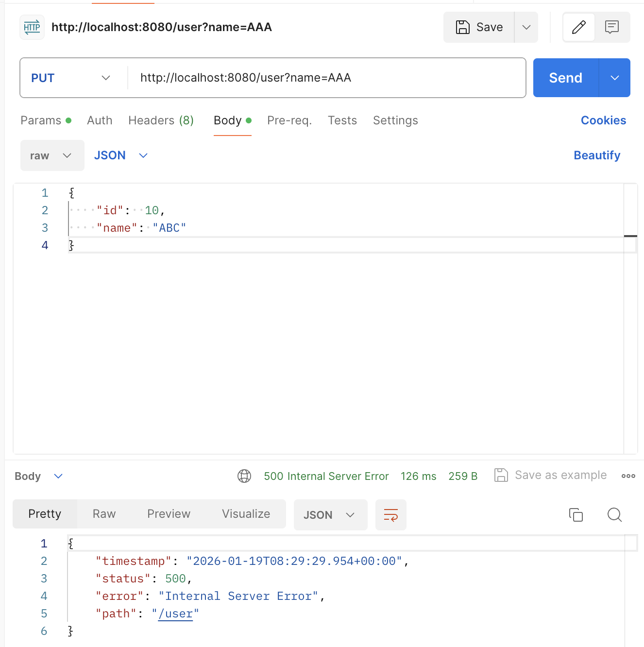Viewport: 644px width, 647px height.
Task: Switch to Preview response view
Action: [169, 514]
